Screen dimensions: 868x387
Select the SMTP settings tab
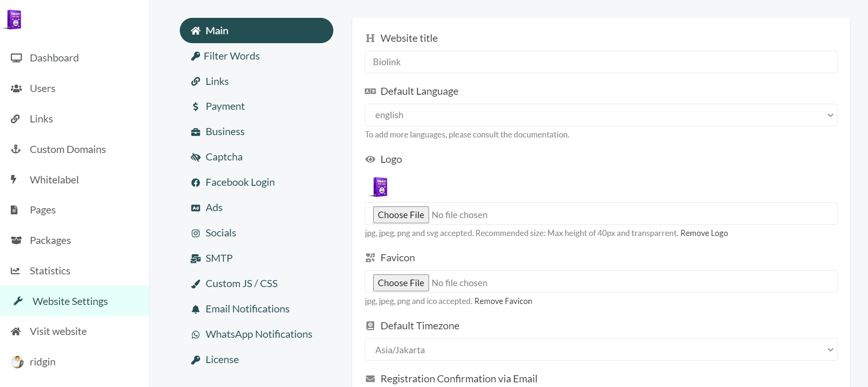tap(219, 258)
